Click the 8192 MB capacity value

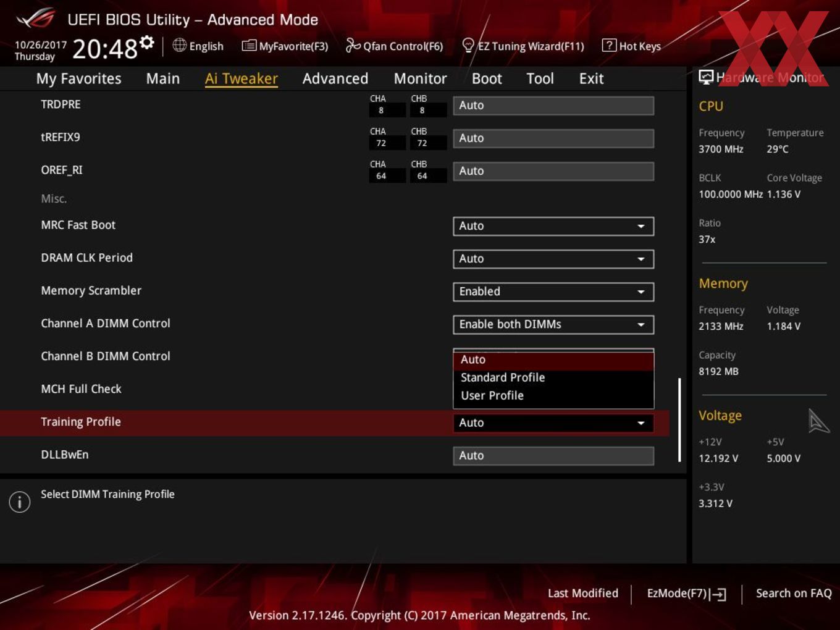point(718,372)
